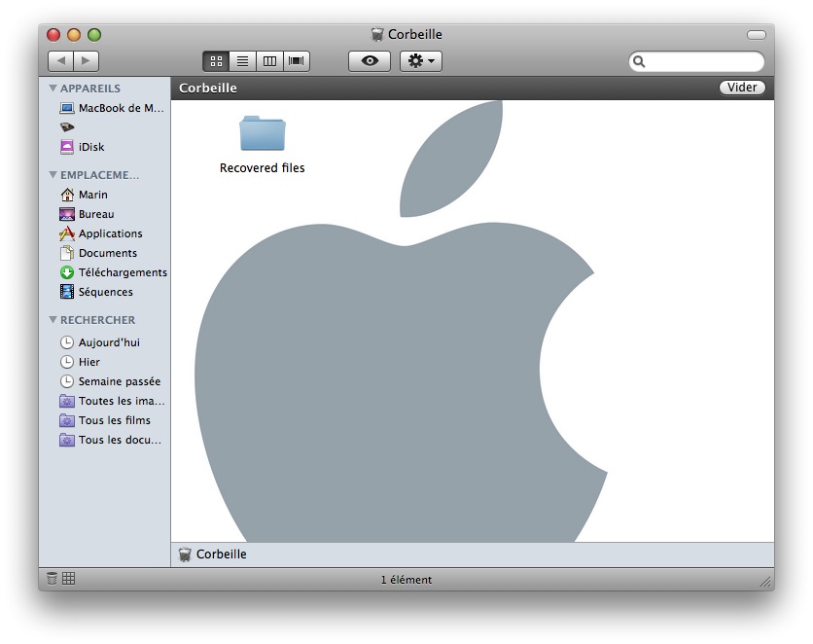Click the 1 élément status text
The height and width of the screenshot is (644, 813).
point(406,580)
